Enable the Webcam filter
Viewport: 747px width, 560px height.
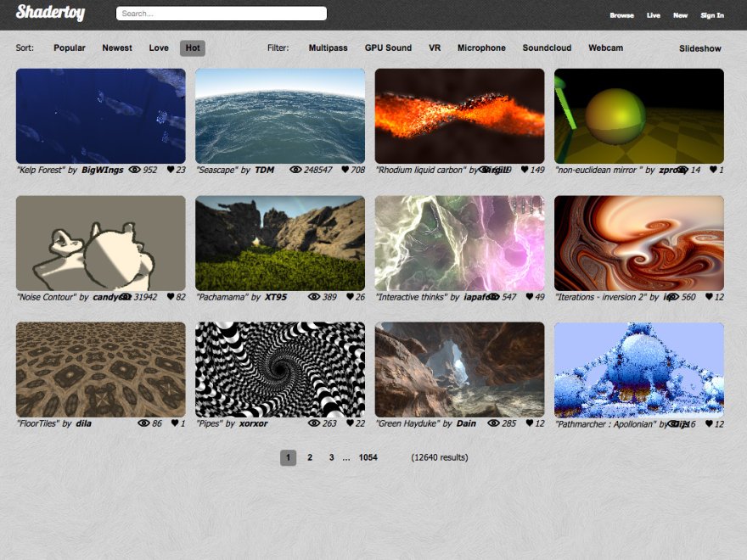pos(605,48)
